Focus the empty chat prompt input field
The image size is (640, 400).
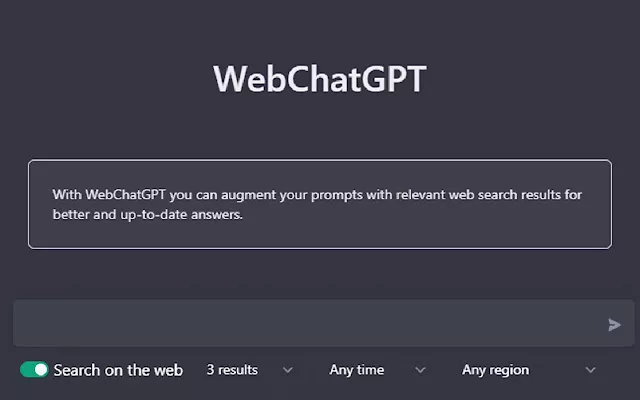310,323
